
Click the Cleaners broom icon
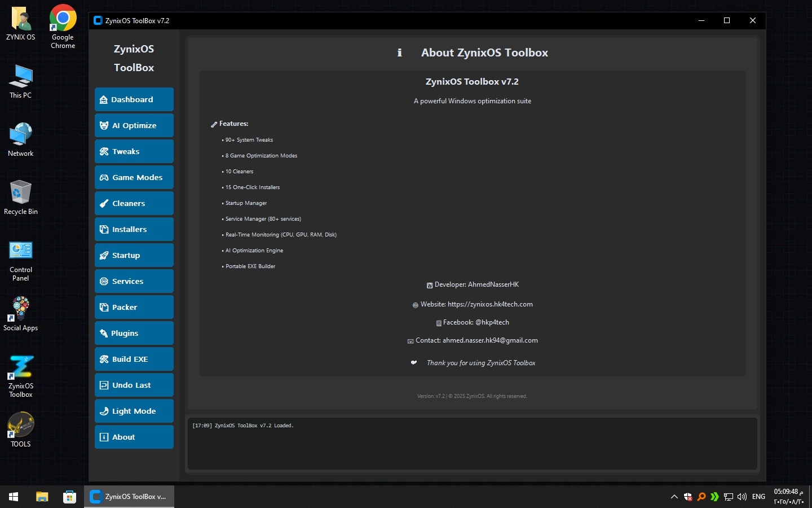pos(104,204)
